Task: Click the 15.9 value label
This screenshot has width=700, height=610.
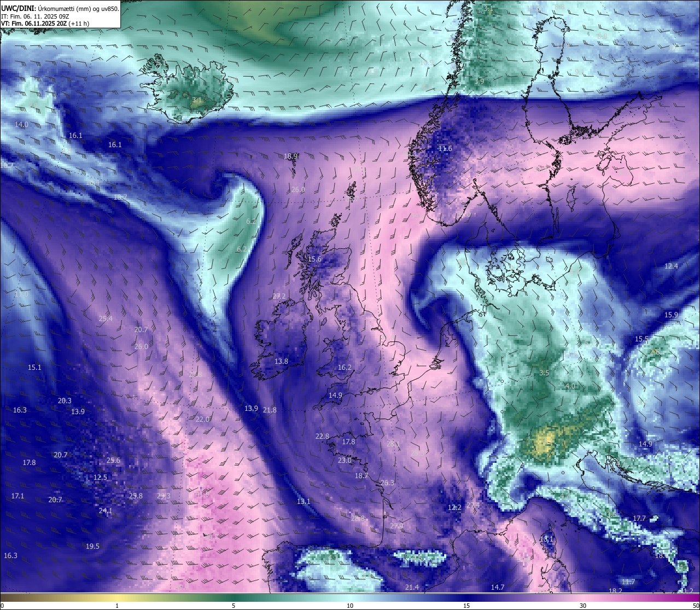Action: coord(671,315)
